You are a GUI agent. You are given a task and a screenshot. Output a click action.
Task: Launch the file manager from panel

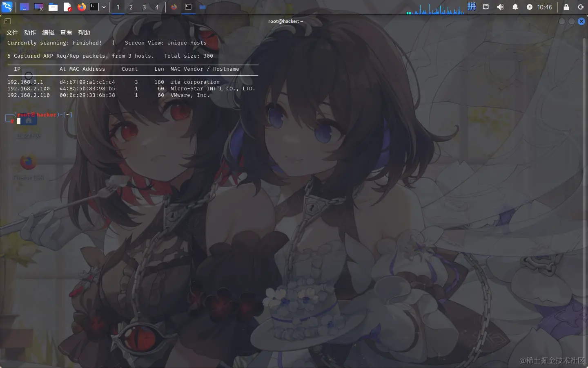pos(53,7)
